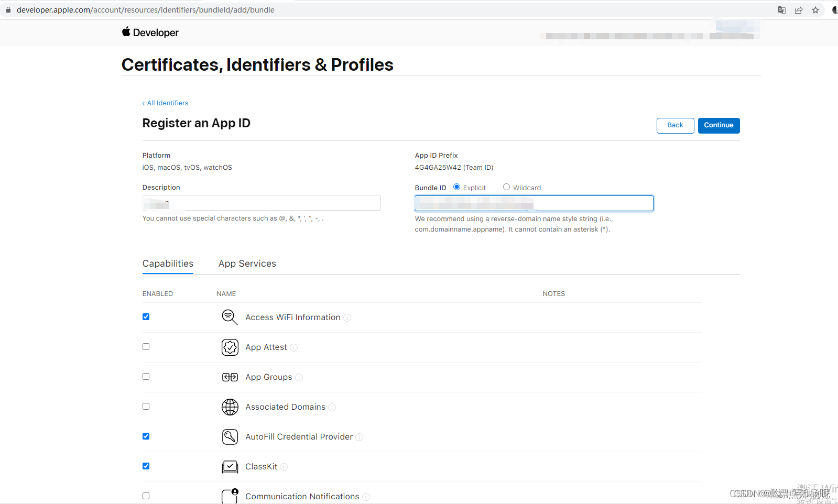838x504 pixels.
Task: Open info tooltip next to AutoFill Credential Provider
Action: (360, 437)
